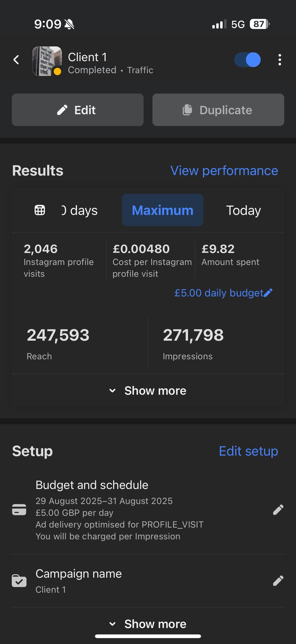Open the calendar date range picker icon
This screenshot has height=644, width=296.
(40, 210)
